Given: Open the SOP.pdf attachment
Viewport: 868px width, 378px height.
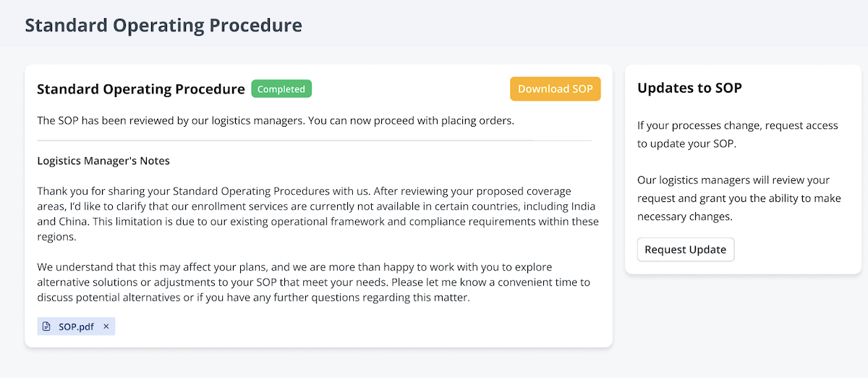Looking at the screenshot, I should pyautogui.click(x=76, y=327).
